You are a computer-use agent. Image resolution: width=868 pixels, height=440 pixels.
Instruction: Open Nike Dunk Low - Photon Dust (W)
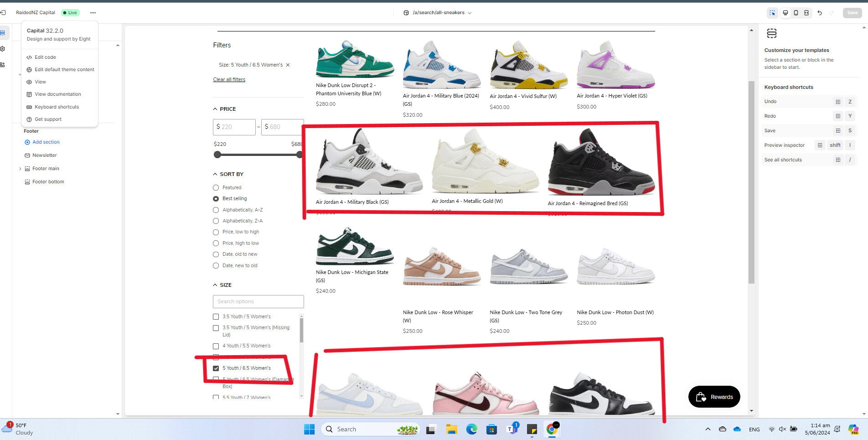(x=615, y=313)
